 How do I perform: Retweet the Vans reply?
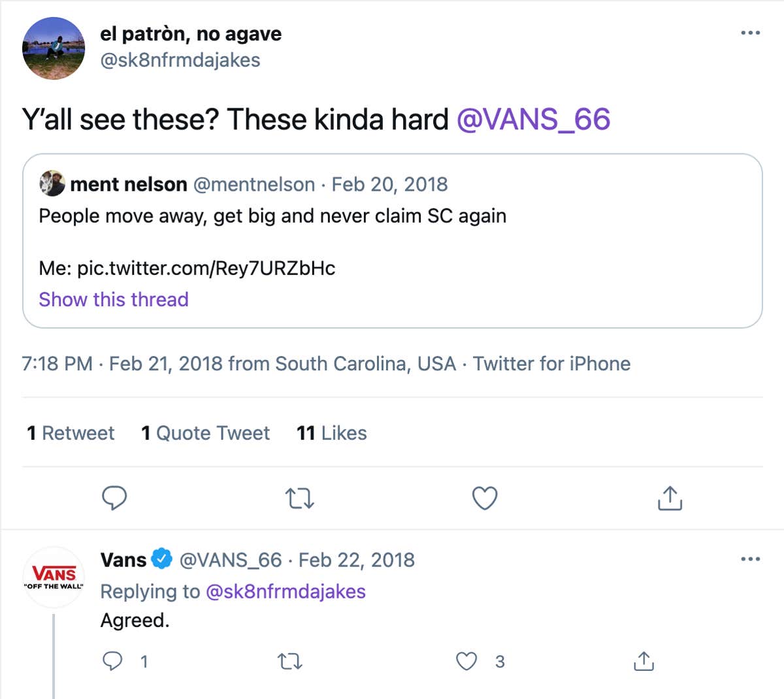pos(290,661)
